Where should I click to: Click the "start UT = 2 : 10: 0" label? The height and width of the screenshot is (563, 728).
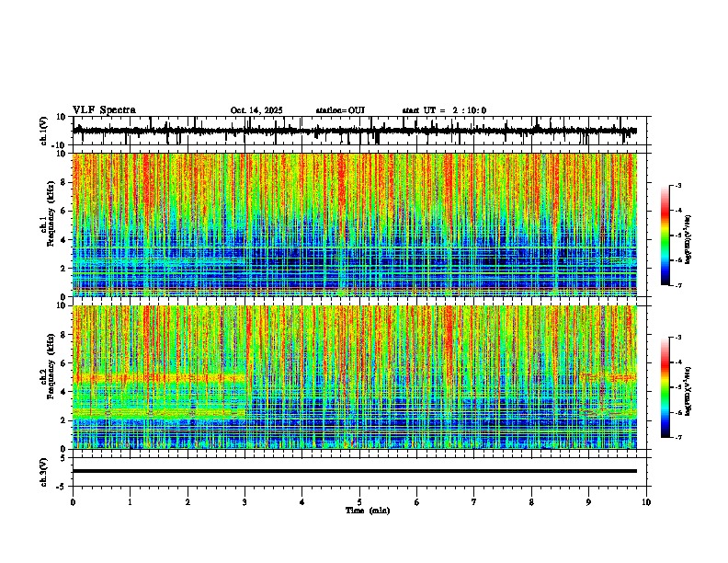click(x=444, y=110)
